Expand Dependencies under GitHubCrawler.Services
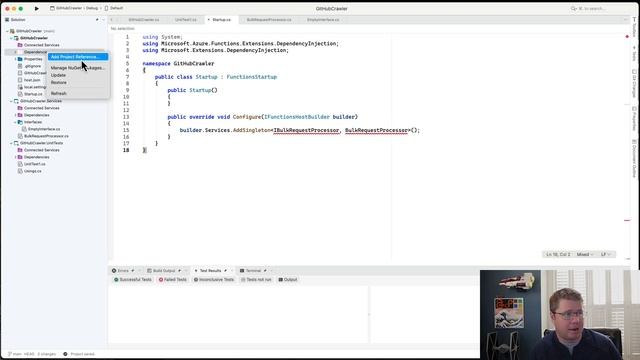 click(16, 115)
